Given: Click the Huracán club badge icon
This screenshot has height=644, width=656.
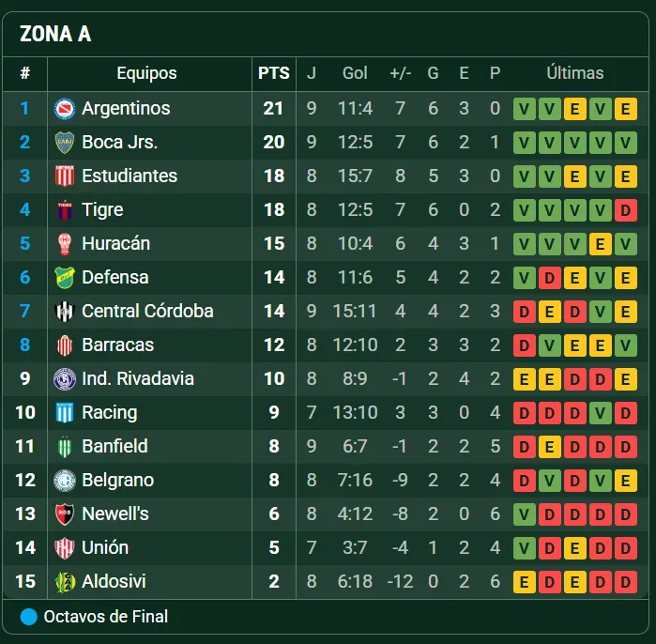Looking at the screenshot, I should point(64,244).
